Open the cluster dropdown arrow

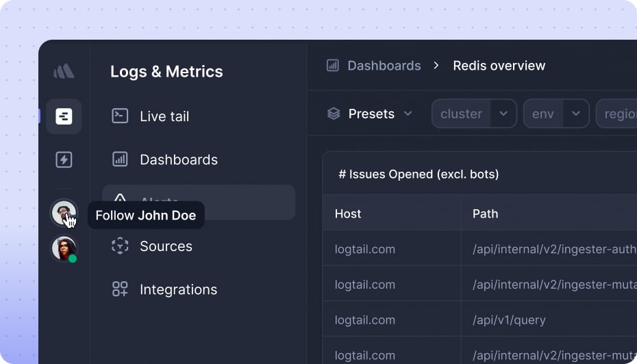(503, 114)
